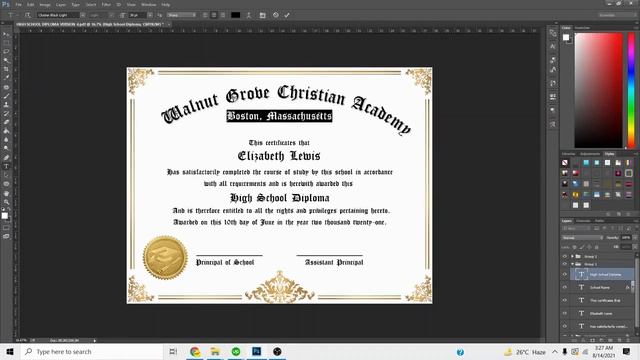The width and height of the screenshot is (640, 360).
Task: Select the Eraser tool
Action: [x=6, y=122]
